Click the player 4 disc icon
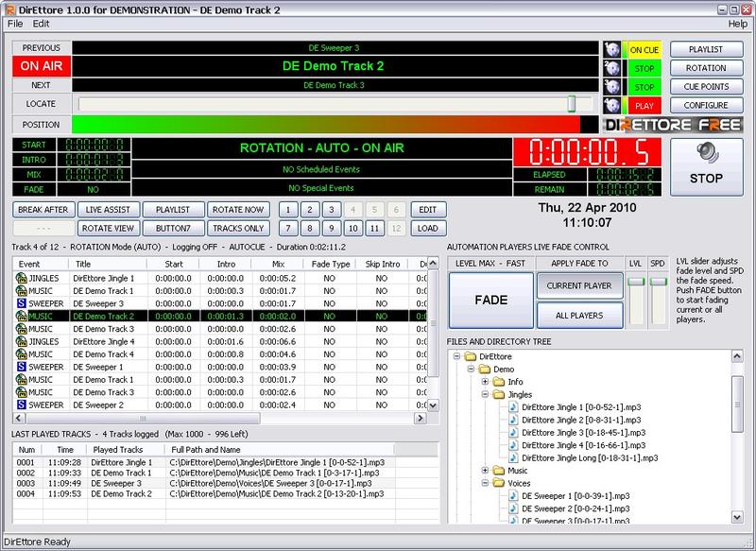The image size is (756, 551). [611, 105]
